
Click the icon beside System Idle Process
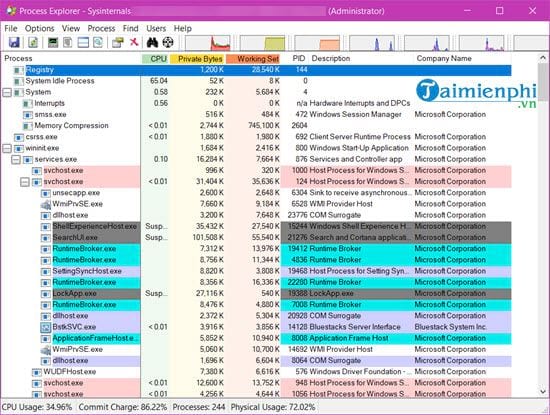pyautogui.click(x=19, y=81)
